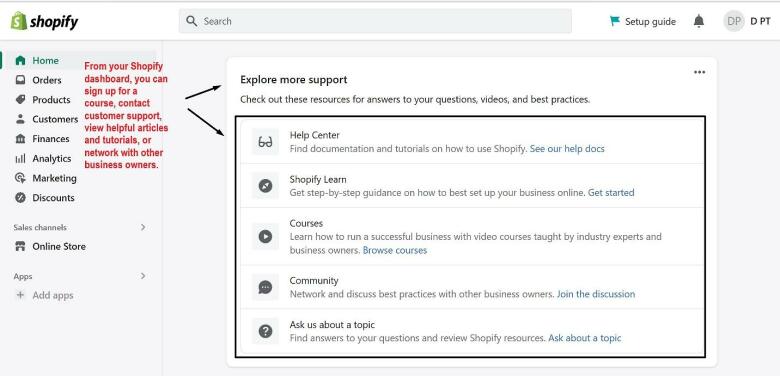
Task: Click the Community chat bubble icon
Action: coord(265,287)
